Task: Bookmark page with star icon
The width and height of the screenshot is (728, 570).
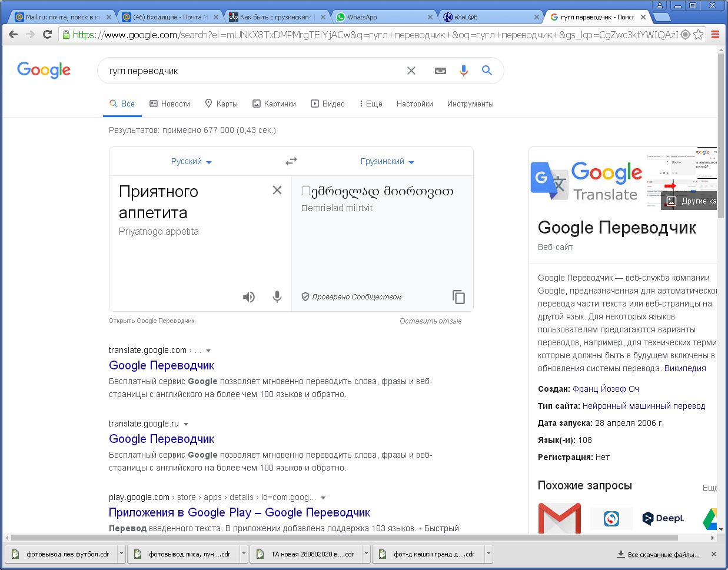Action: point(699,35)
